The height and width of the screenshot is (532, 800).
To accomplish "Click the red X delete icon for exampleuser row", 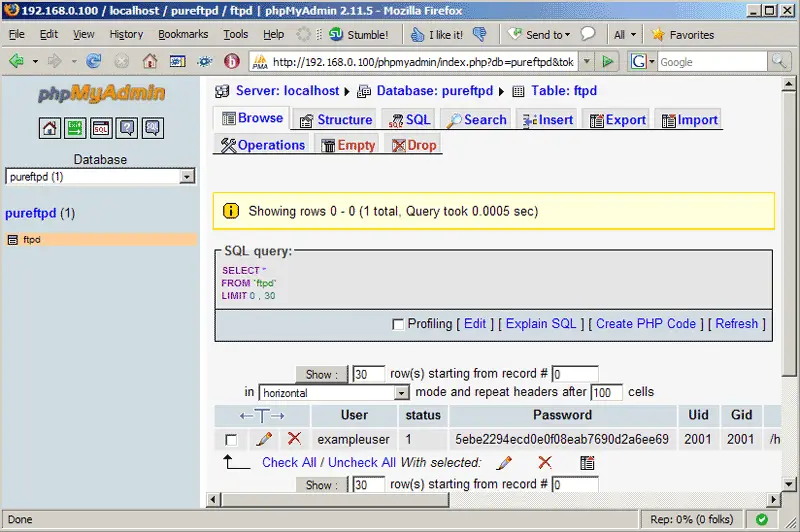I will click(294, 438).
